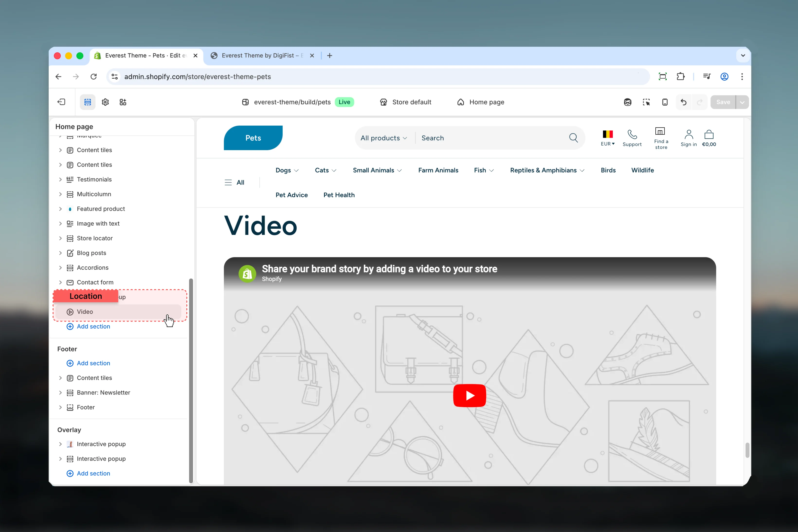Select the Video section row
The width and height of the screenshot is (798, 532).
point(119,312)
